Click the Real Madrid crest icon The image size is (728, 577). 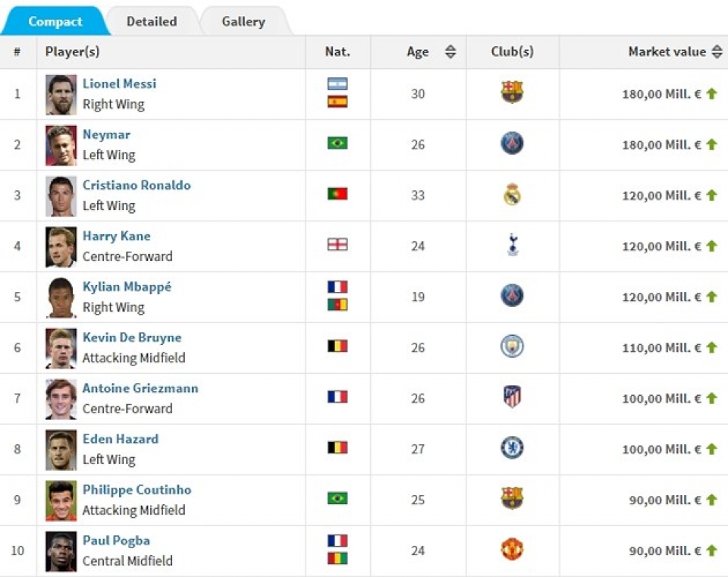[513, 194]
